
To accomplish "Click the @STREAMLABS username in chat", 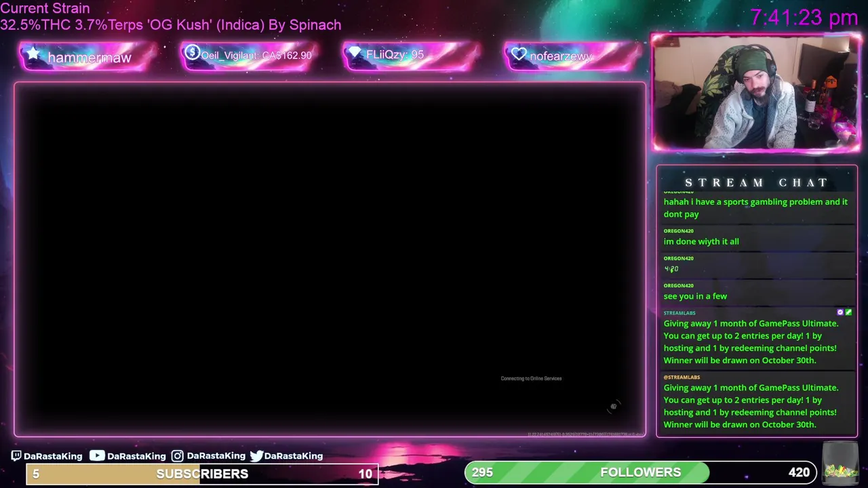I will point(682,377).
